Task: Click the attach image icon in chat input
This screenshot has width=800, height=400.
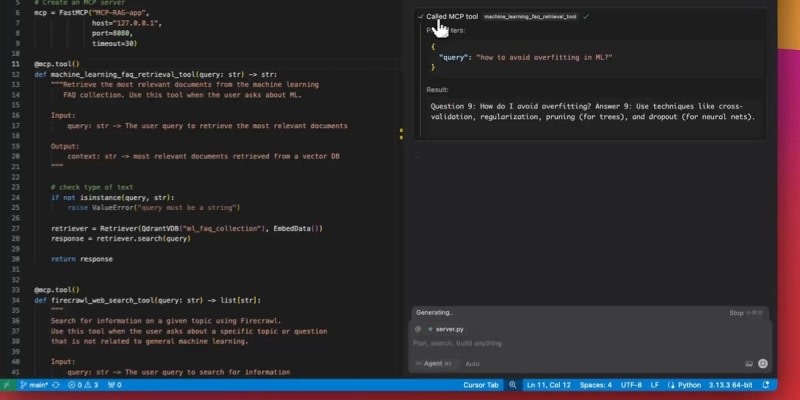Action: (748, 363)
